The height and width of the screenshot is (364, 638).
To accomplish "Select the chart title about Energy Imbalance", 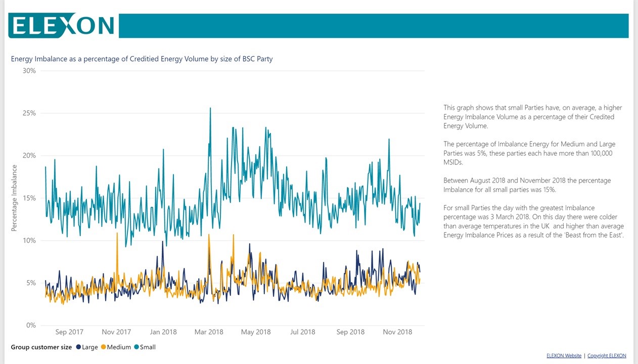I will tap(142, 59).
